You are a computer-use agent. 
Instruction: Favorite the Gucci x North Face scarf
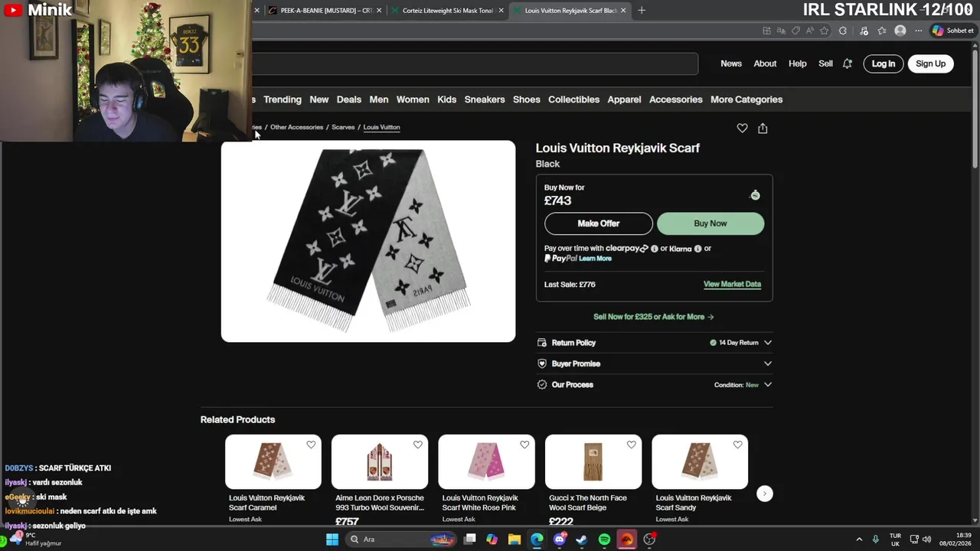tap(631, 445)
